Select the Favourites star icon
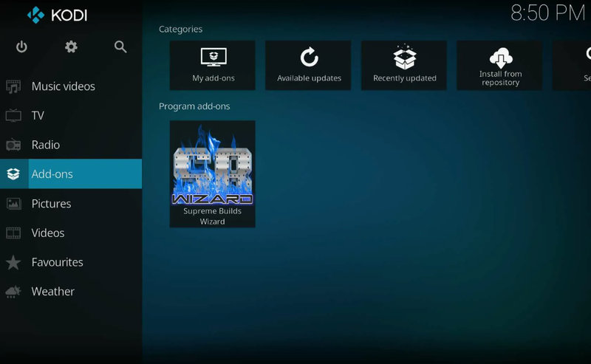 pyautogui.click(x=13, y=262)
